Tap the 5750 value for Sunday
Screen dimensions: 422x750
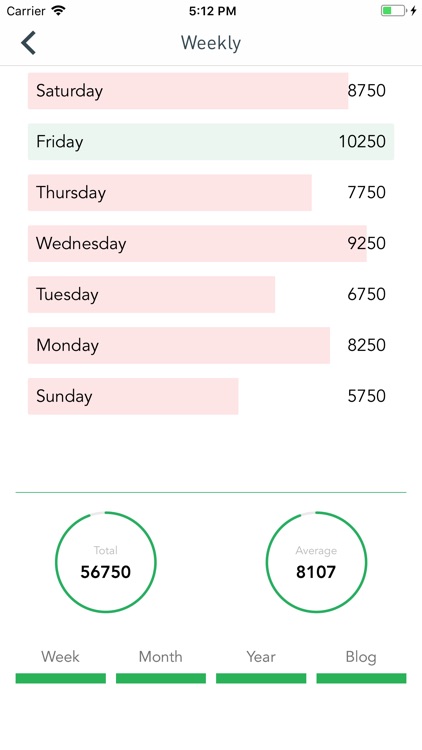point(366,396)
